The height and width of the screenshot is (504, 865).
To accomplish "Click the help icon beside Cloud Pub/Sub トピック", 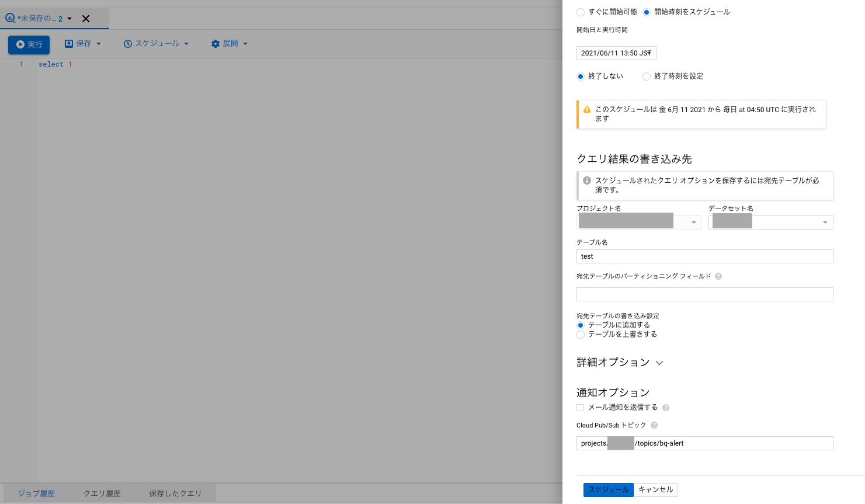I will click(654, 425).
